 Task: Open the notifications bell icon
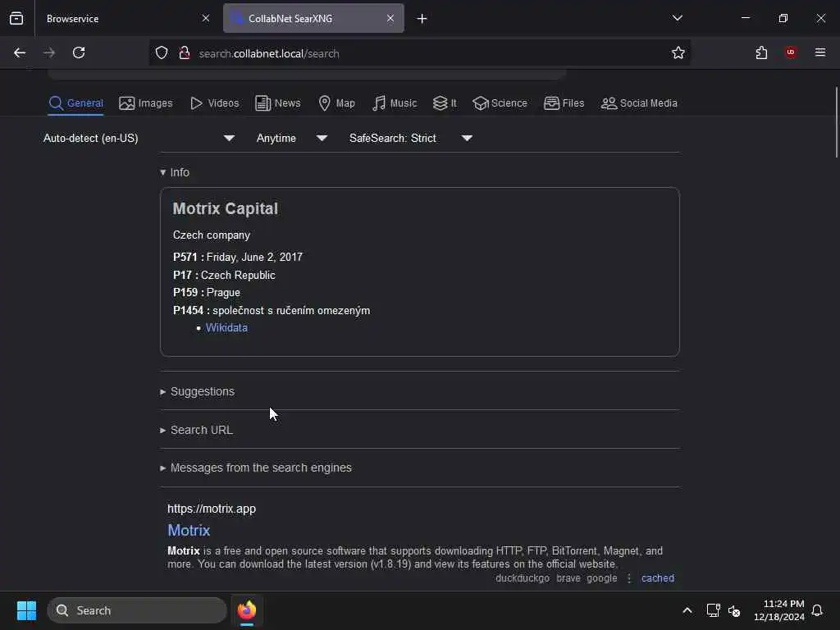tap(817, 610)
